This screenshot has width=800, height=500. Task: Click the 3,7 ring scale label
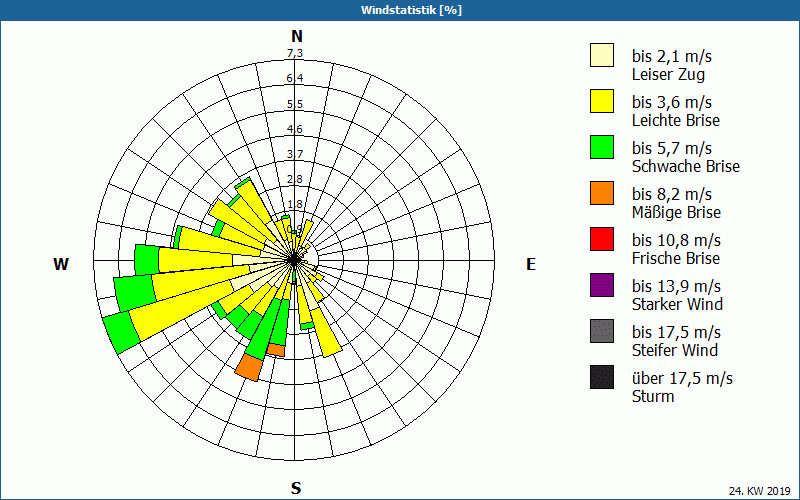coord(295,154)
